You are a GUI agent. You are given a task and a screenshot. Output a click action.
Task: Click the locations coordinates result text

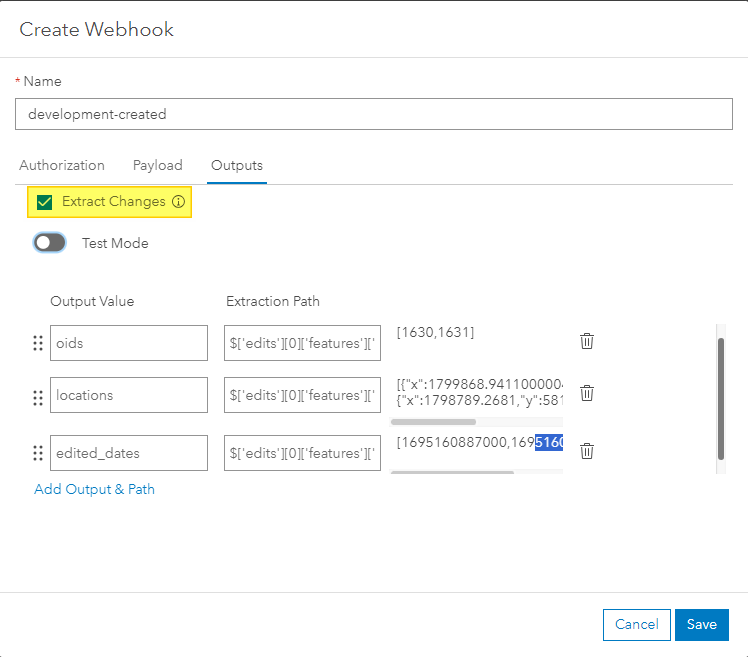pyautogui.click(x=479, y=392)
